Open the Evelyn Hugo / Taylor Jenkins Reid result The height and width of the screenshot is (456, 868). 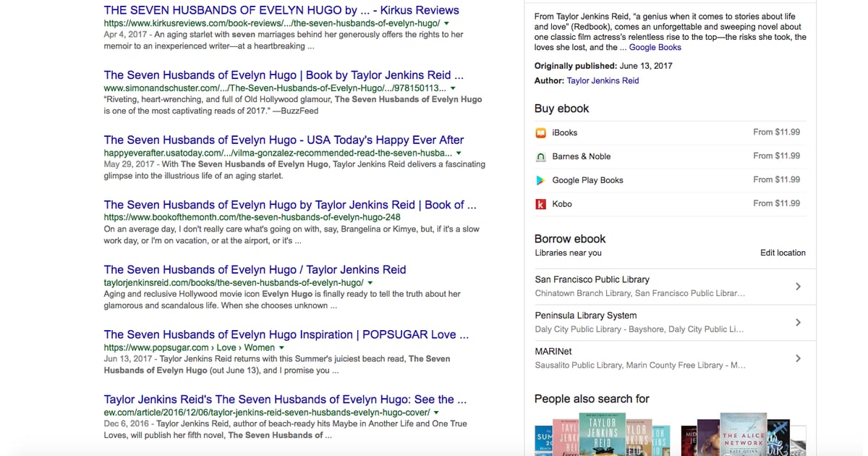[255, 269]
